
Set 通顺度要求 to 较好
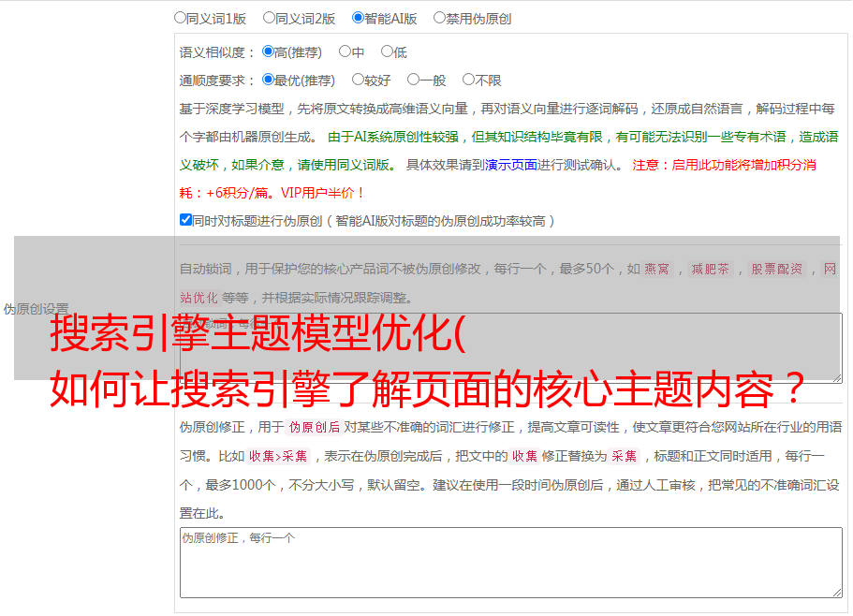coord(358,80)
